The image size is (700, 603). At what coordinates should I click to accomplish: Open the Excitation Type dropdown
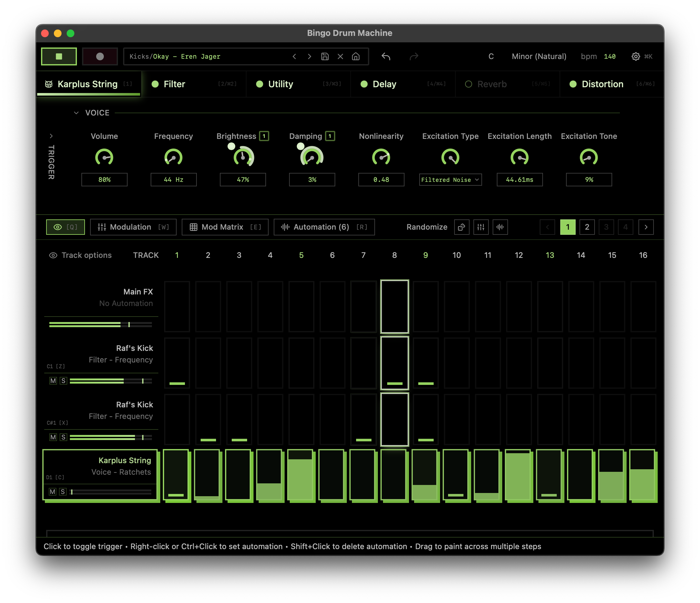450,180
